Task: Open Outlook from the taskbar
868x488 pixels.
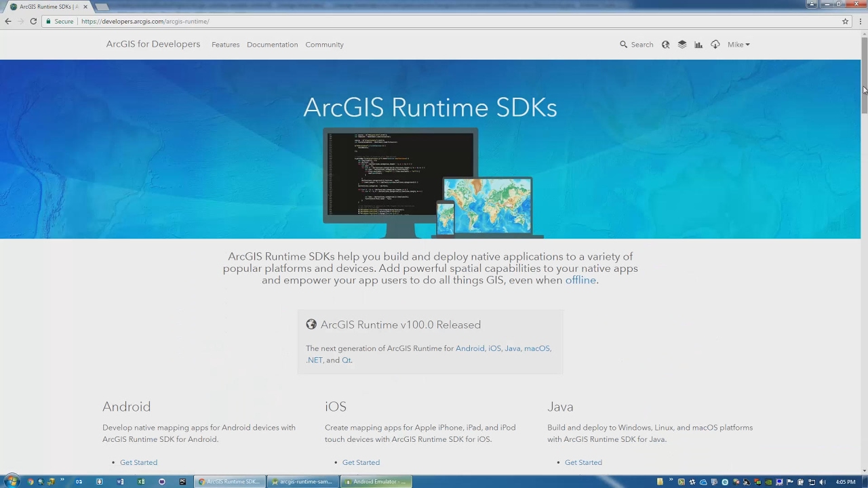Action: coord(79,482)
